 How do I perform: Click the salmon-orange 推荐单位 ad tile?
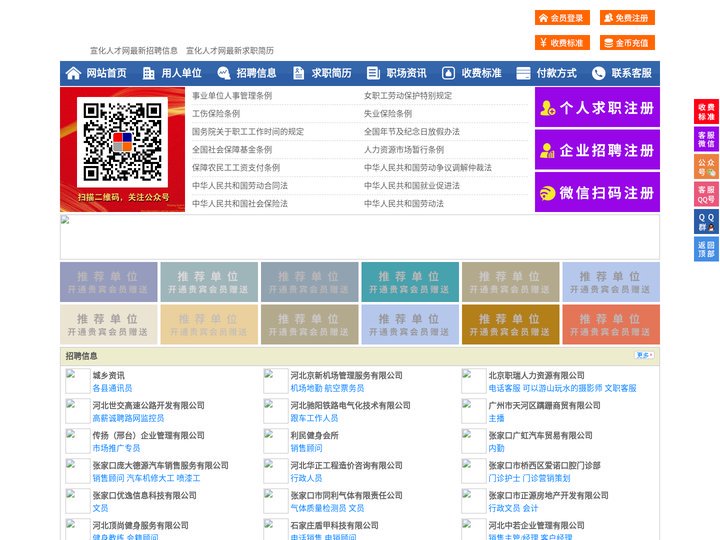[x=611, y=324]
